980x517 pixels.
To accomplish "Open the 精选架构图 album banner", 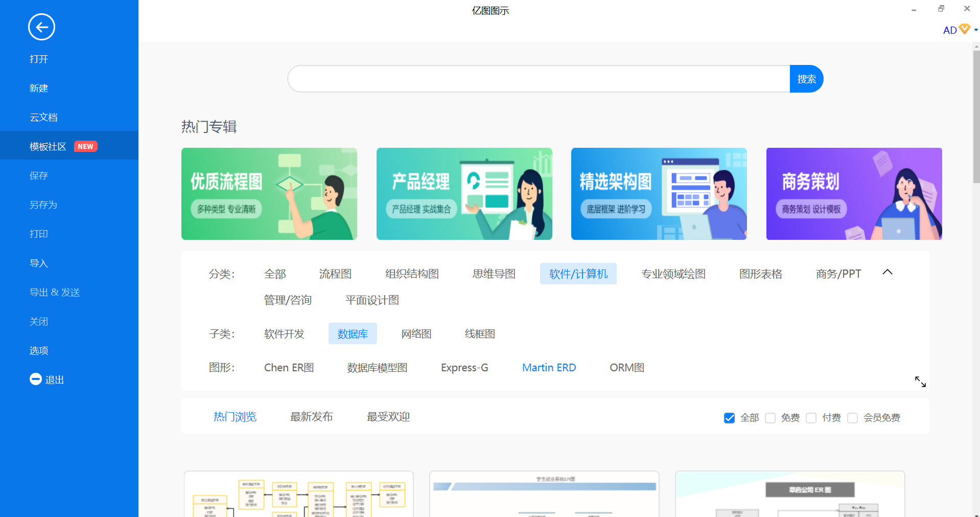I will [659, 194].
